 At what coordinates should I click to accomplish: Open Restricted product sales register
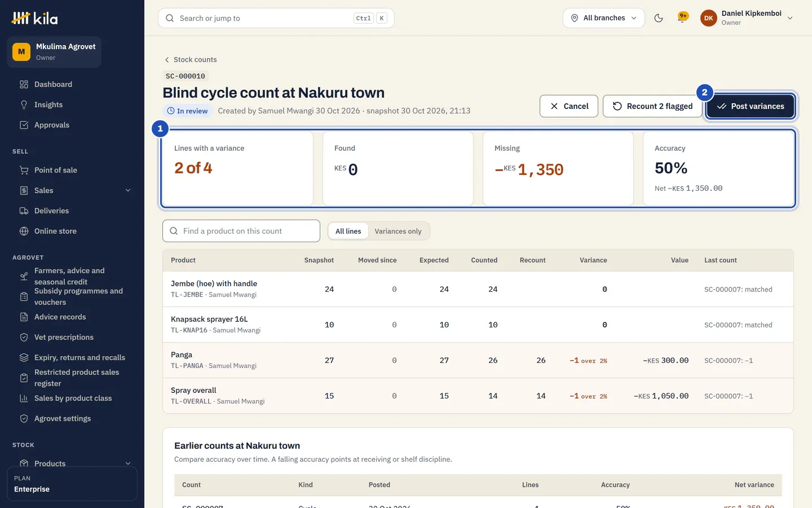(x=72, y=378)
